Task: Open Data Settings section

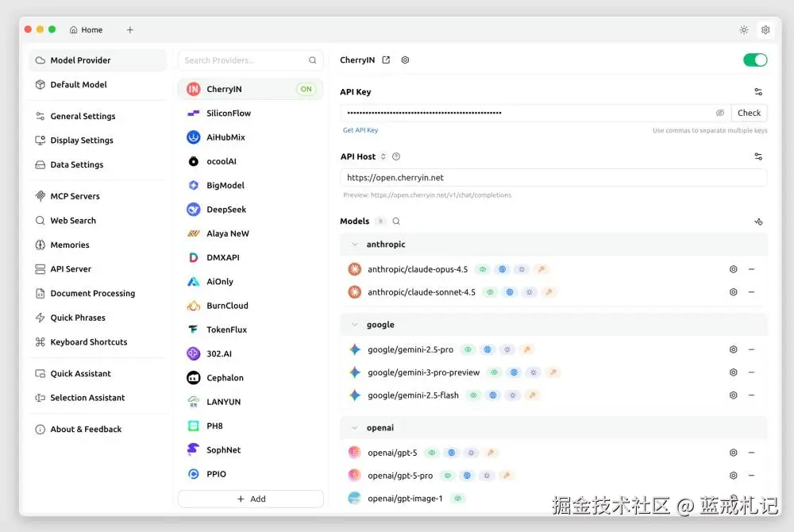Action: tap(98, 164)
